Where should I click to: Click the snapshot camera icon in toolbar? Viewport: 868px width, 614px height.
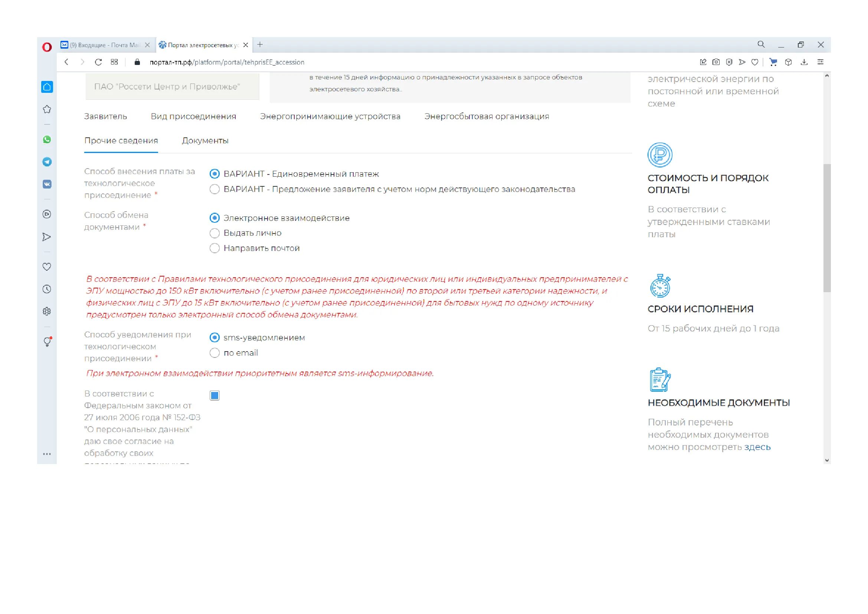pos(716,62)
